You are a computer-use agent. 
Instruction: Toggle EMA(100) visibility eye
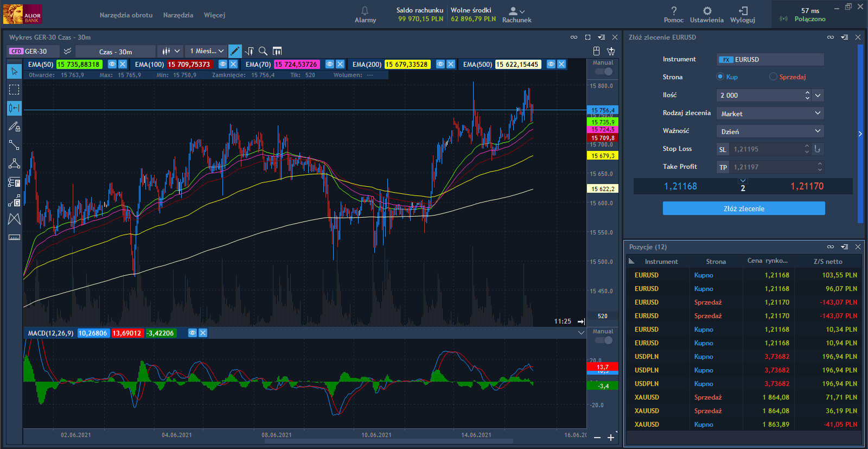point(223,64)
